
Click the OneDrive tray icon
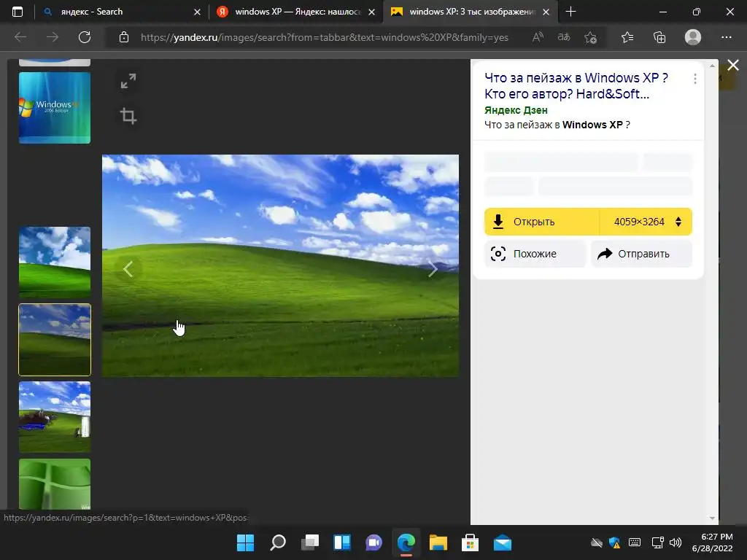[597, 542]
